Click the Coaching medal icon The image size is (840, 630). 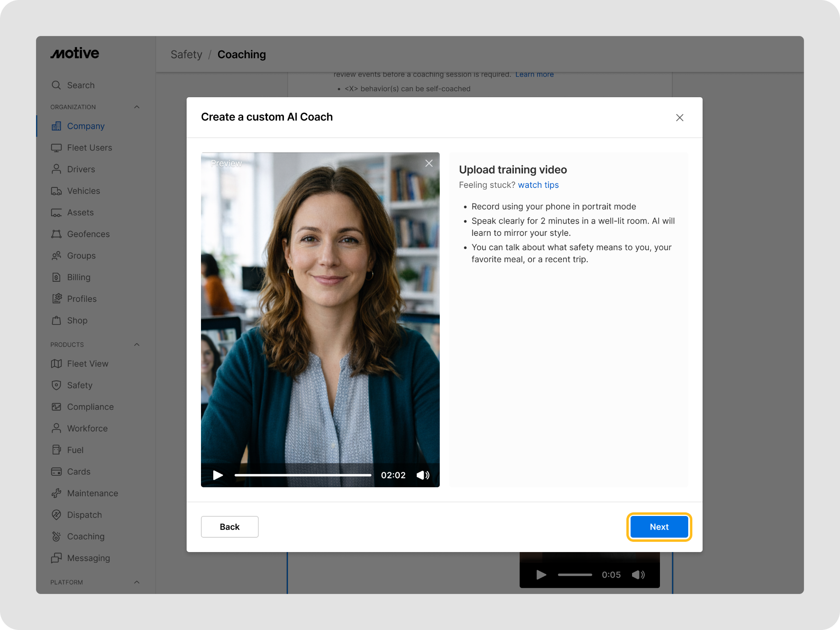(56, 536)
